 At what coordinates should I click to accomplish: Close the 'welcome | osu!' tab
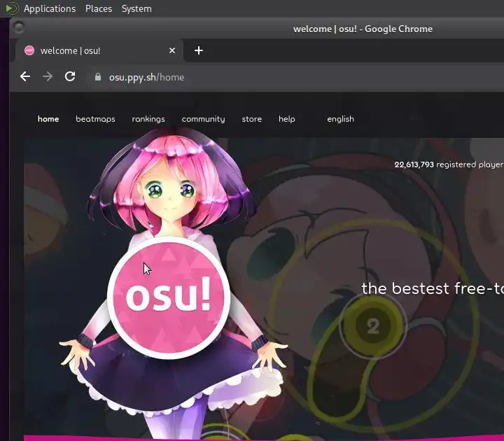(x=172, y=50)
